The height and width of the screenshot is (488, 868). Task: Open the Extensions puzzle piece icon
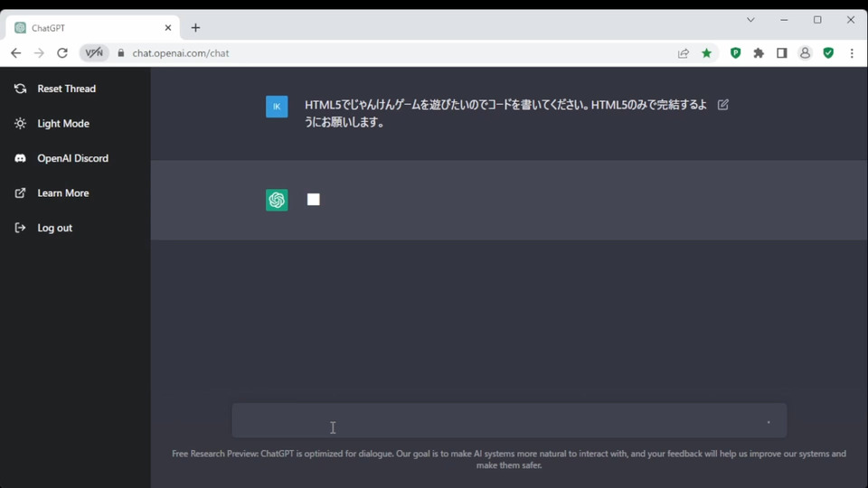click(759, 53)
